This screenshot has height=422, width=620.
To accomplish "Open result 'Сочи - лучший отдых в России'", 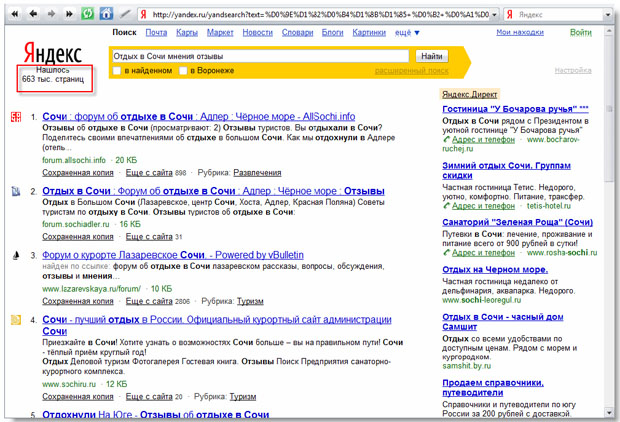I will coord(217,325).
